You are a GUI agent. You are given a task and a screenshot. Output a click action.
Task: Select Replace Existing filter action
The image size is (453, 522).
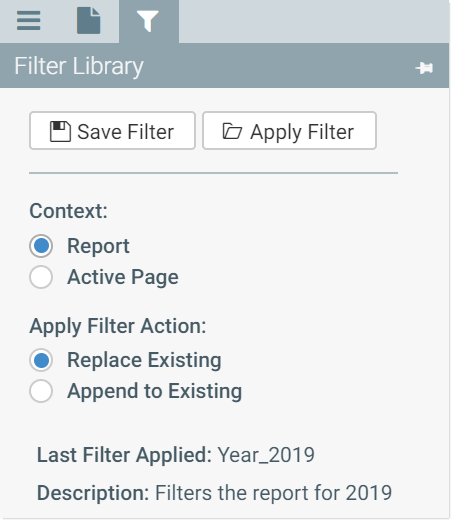pos(41,360)
